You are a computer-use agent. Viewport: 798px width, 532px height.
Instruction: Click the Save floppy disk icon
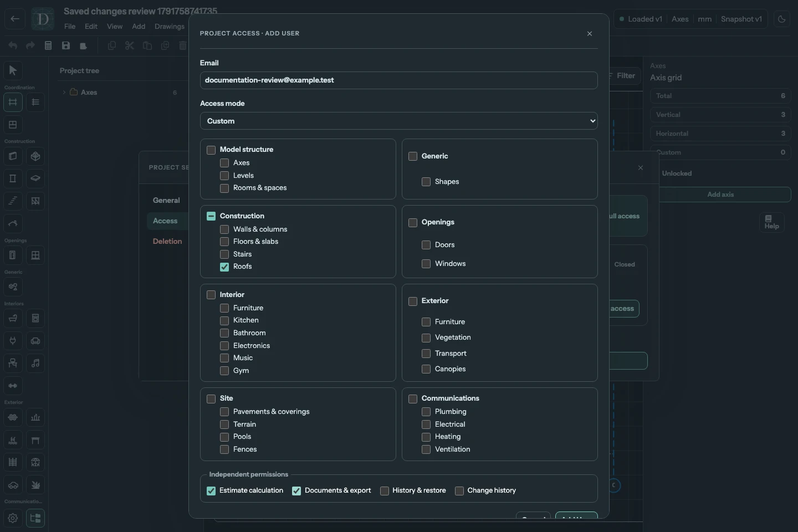point(66,45)
